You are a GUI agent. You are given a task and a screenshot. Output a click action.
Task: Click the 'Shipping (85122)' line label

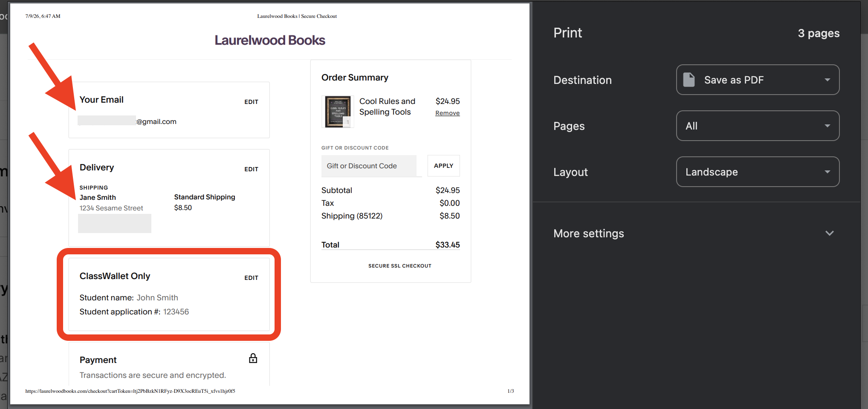(352, 216)
